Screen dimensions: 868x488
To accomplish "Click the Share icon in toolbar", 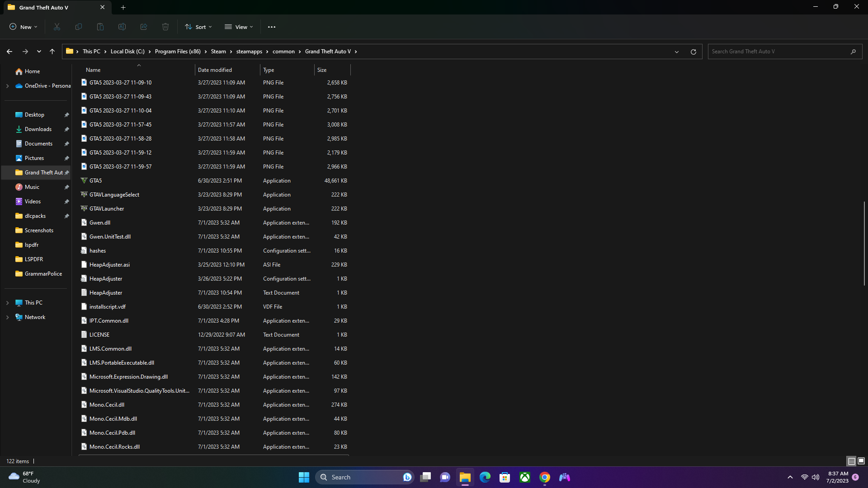I will [144, 27].
